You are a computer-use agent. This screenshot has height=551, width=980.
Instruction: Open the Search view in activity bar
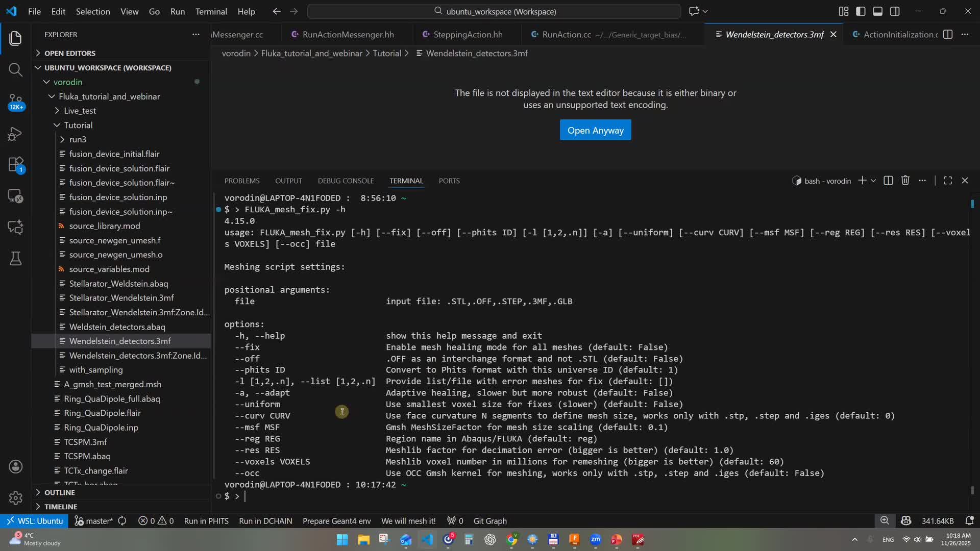(15, 69)
